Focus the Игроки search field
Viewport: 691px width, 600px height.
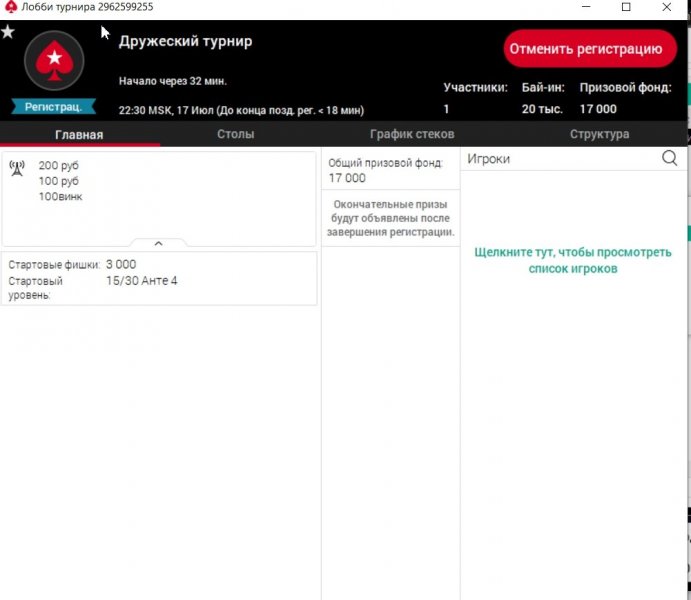[560, 158]
